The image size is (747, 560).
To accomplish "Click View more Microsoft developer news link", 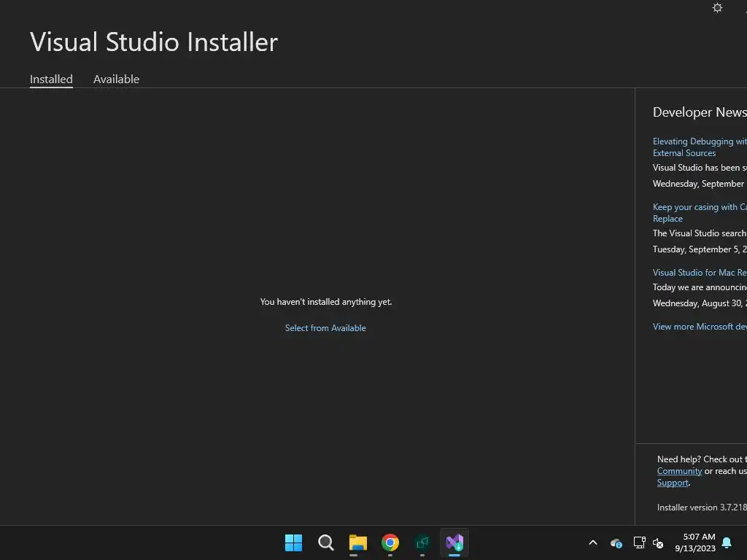I will click(x=700, y=326).
